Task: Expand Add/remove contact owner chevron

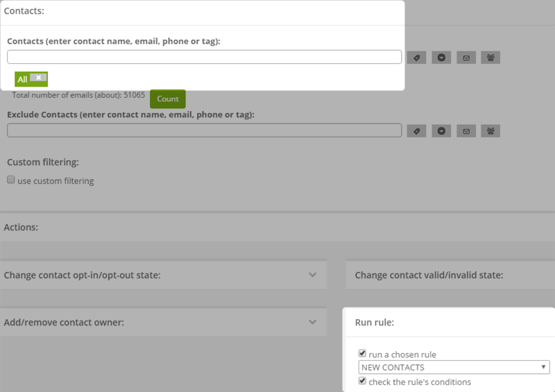Action: coord(312,322)
